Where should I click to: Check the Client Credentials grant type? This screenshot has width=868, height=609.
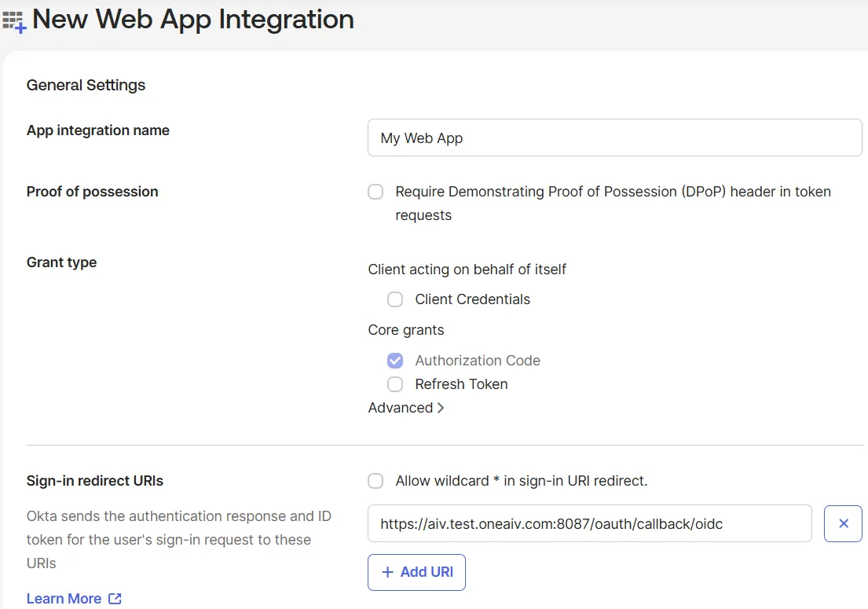[394, 299]
